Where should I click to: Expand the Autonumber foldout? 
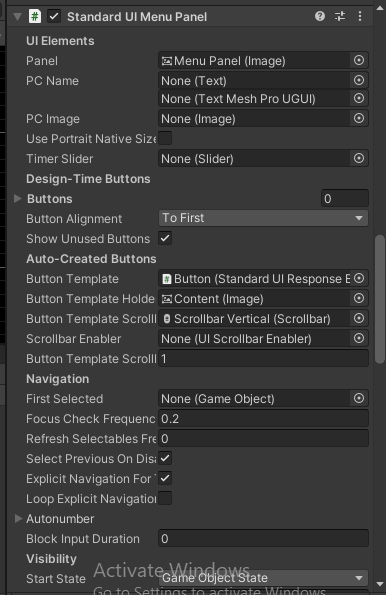coord(17,518)
